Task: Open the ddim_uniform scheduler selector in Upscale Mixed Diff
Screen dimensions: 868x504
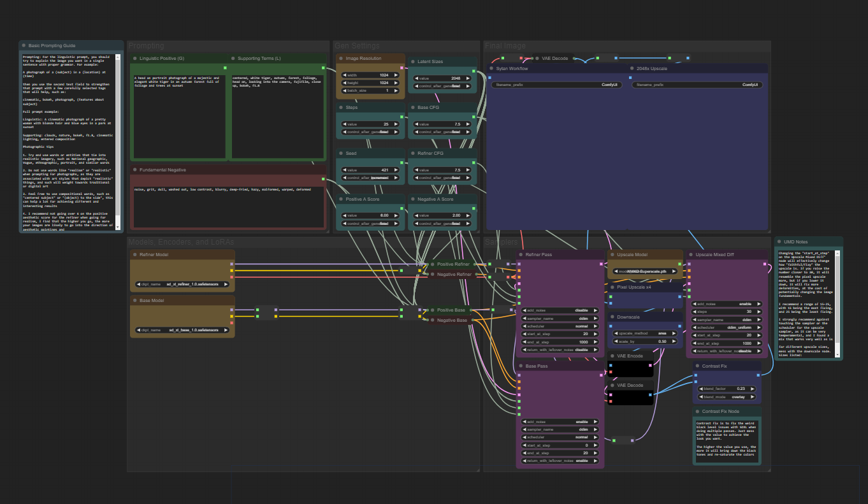Action: [x=727, y=328]
